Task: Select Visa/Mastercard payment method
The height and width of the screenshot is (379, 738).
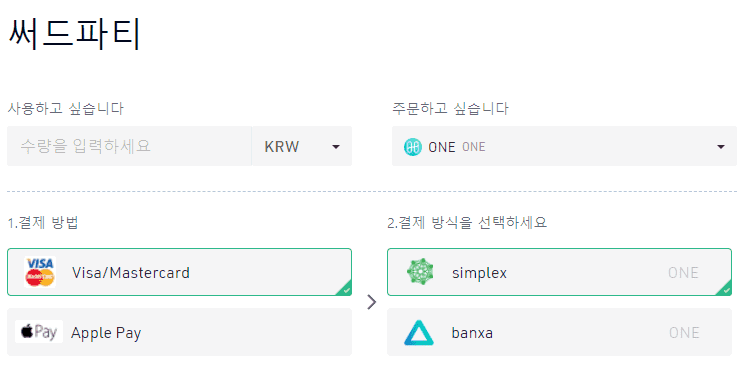Action: coord(179,272)
